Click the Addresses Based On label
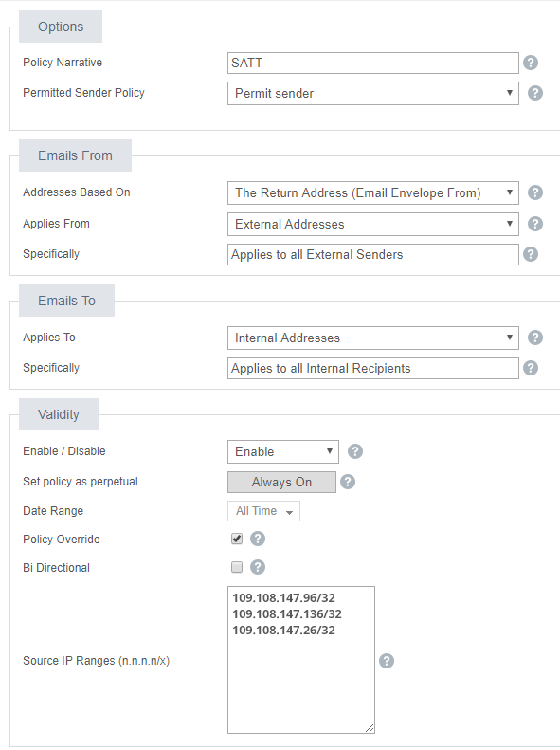The image size is (560, 750). tap(77, 192)
